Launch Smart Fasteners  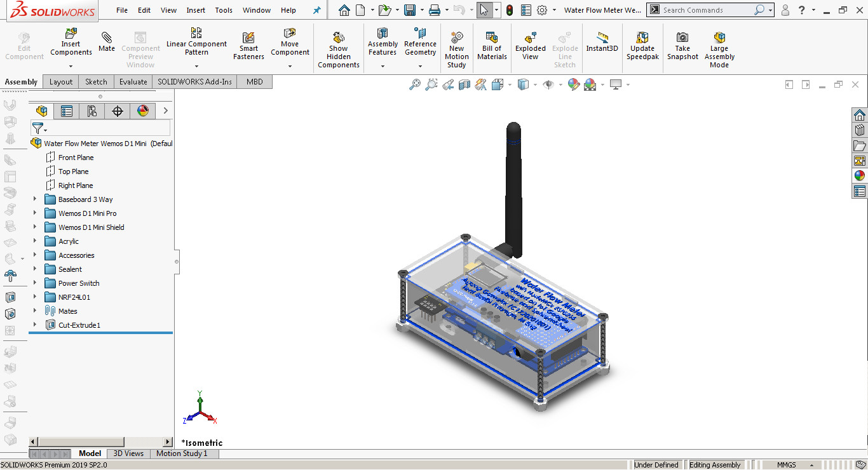[x=248, y=46]
